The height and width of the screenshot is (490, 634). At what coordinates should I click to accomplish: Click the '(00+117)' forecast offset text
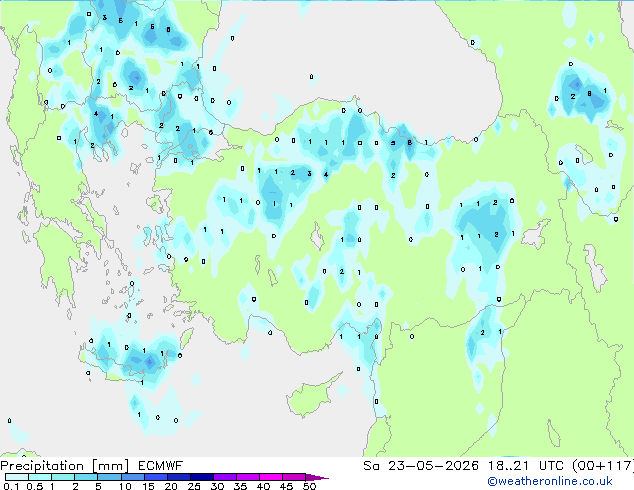(603, 466)
